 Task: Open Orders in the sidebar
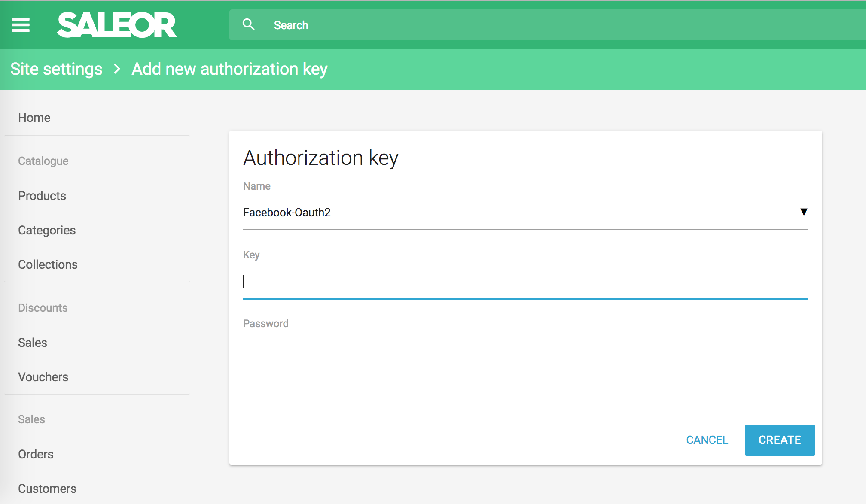36,454
